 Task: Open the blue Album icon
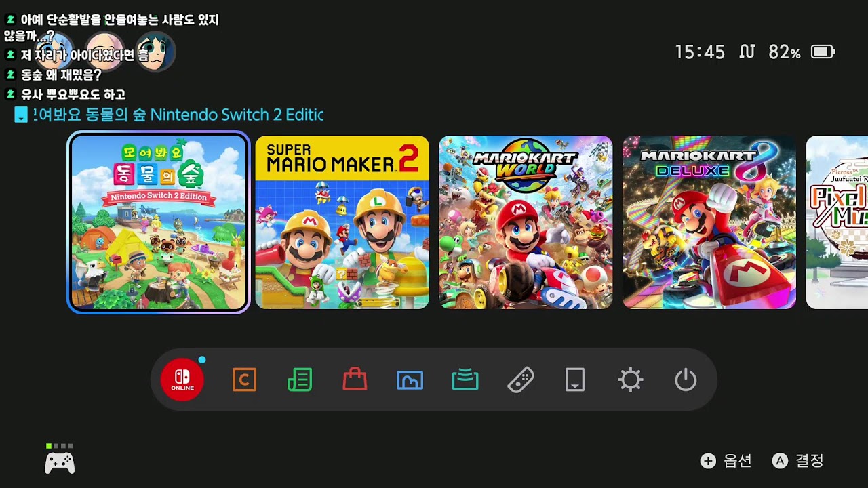(410, 380)
